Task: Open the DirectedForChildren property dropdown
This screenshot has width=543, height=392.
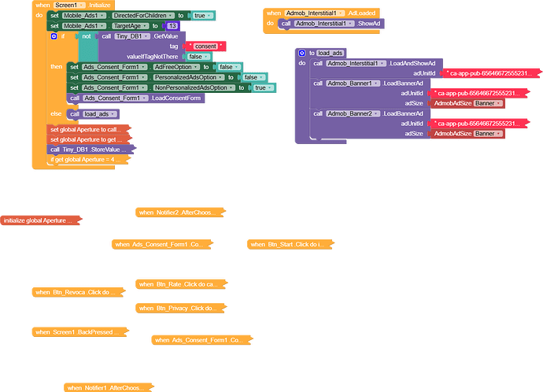Action: pyautogui.click(x=143, y=16)
